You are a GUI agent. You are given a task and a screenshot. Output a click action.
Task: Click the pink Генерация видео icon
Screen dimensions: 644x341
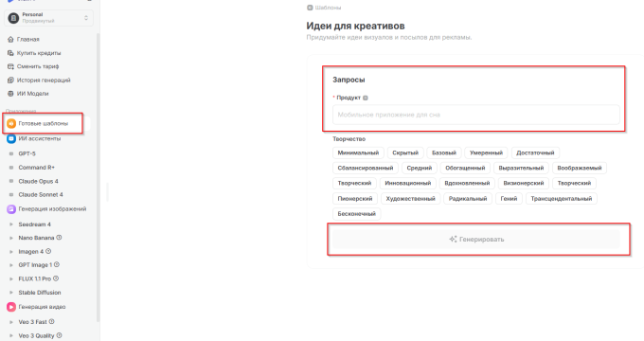11,307
